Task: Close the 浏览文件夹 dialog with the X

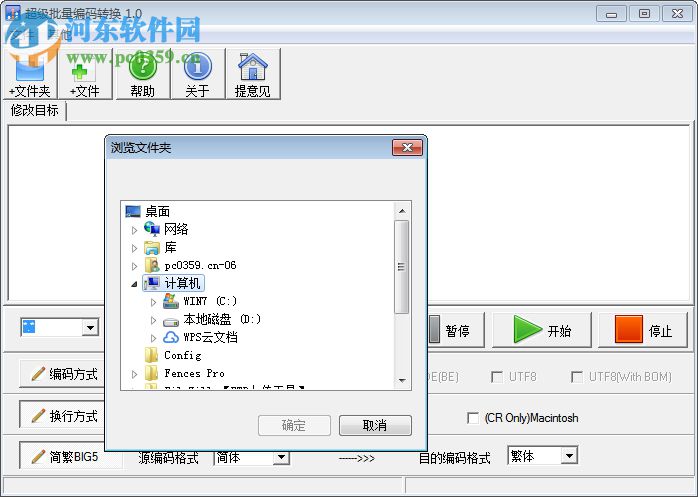Action: (x=407, y=147)
